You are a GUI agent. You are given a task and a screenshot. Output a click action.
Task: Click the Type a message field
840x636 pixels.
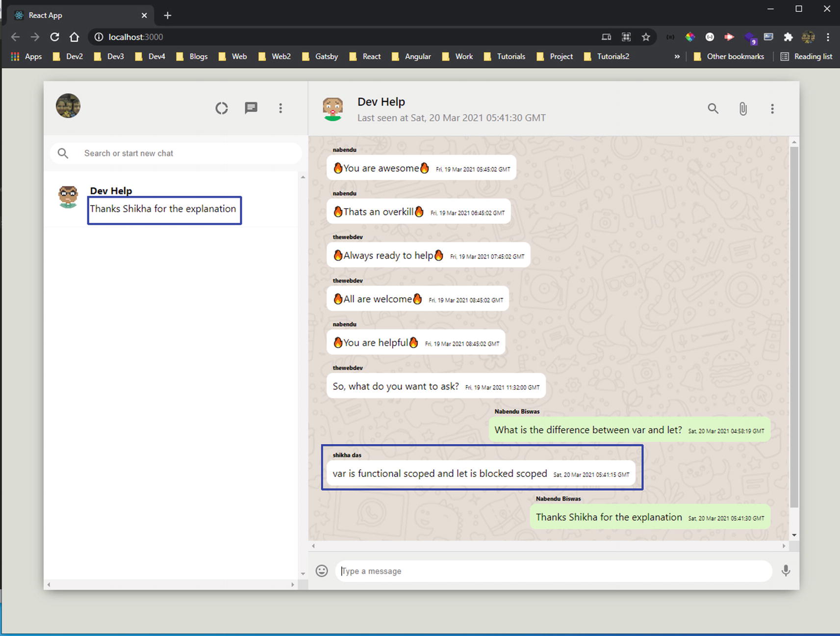pyautogui.click(x=553, y=571)
